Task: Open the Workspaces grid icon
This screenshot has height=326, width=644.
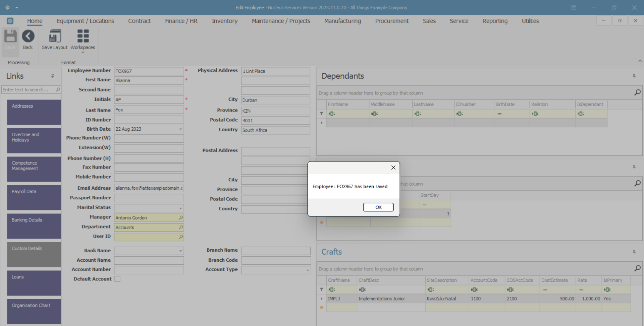Action: [83, 36]
